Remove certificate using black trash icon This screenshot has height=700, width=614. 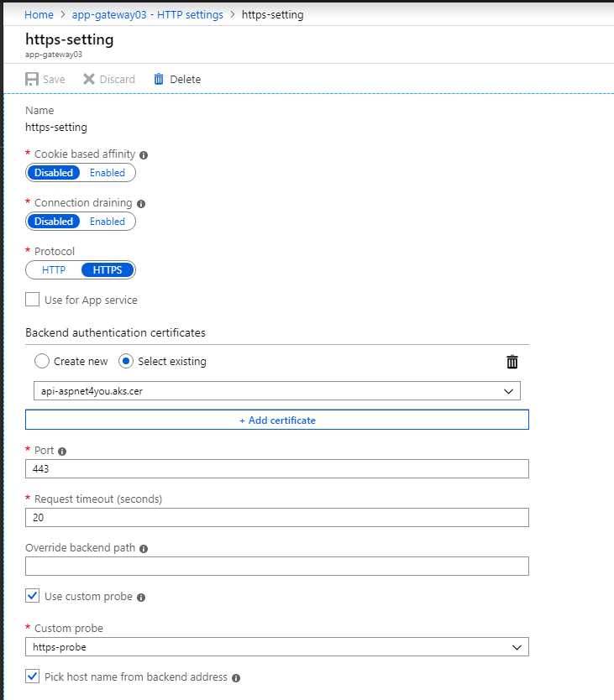512,362
